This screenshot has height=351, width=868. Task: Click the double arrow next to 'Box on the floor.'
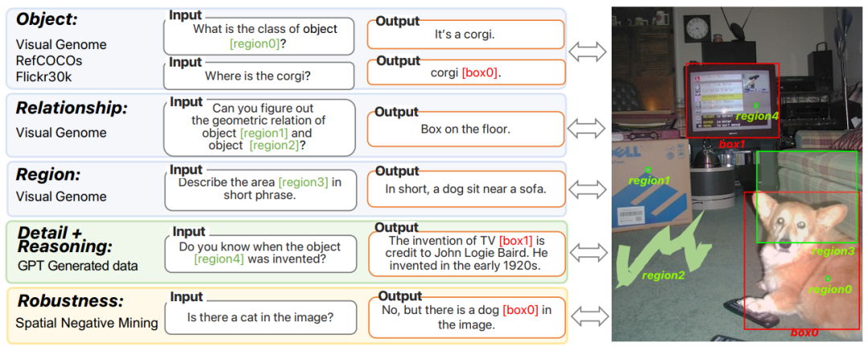tap(587, 128)
